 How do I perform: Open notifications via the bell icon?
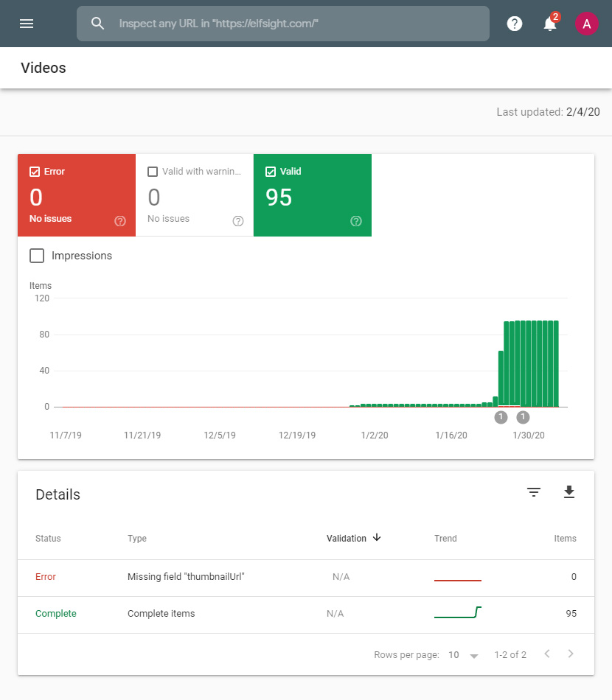coord(549,23)
